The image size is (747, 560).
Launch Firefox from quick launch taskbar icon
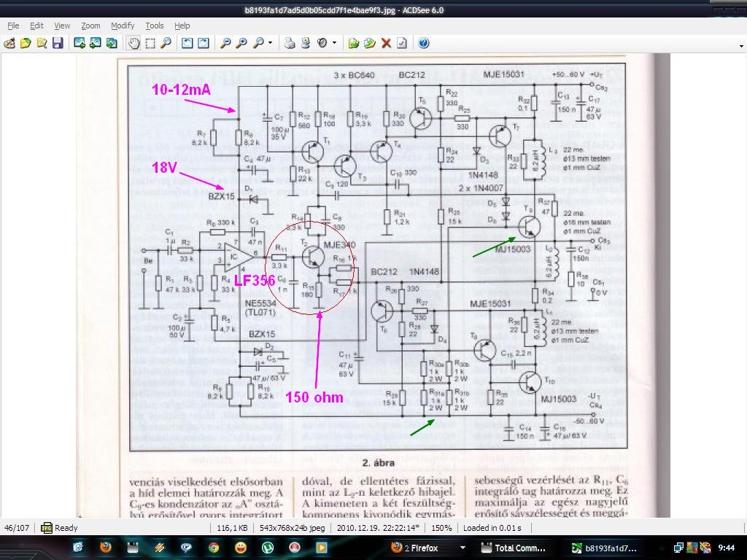tap(105, 548)
